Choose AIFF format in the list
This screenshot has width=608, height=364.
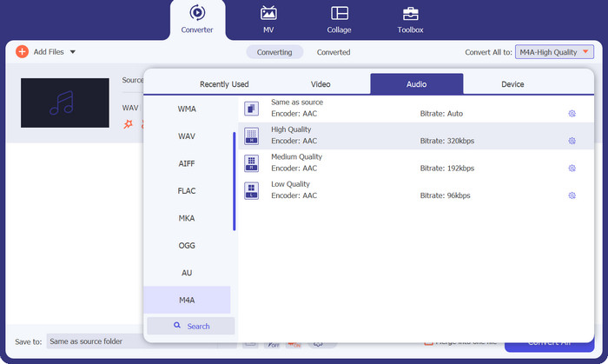187,163
